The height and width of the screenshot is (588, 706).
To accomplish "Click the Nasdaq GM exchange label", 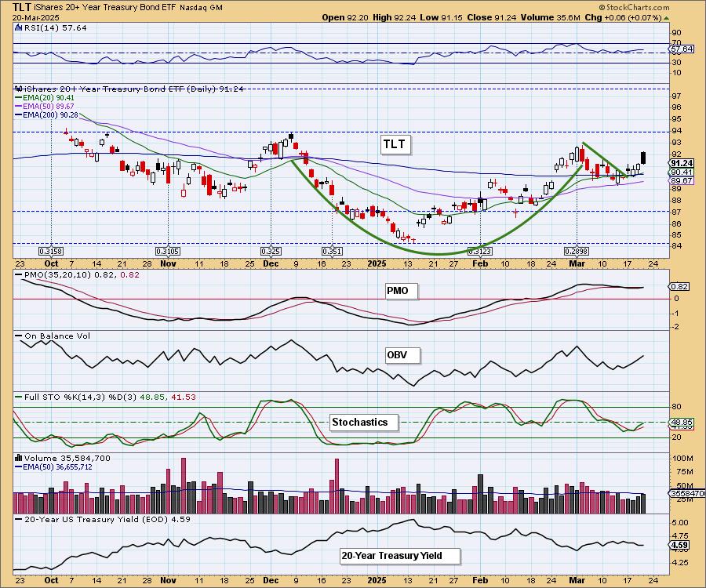I will 201,8.
